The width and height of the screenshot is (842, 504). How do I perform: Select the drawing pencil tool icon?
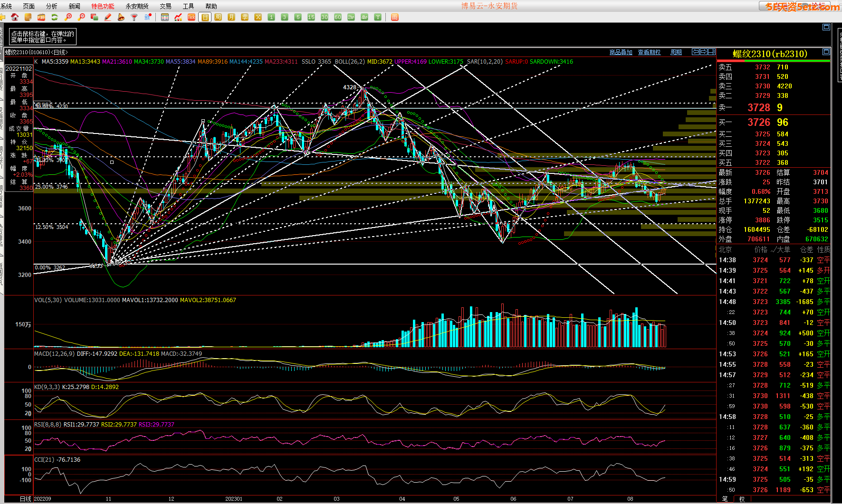click(x=108, y=17)
